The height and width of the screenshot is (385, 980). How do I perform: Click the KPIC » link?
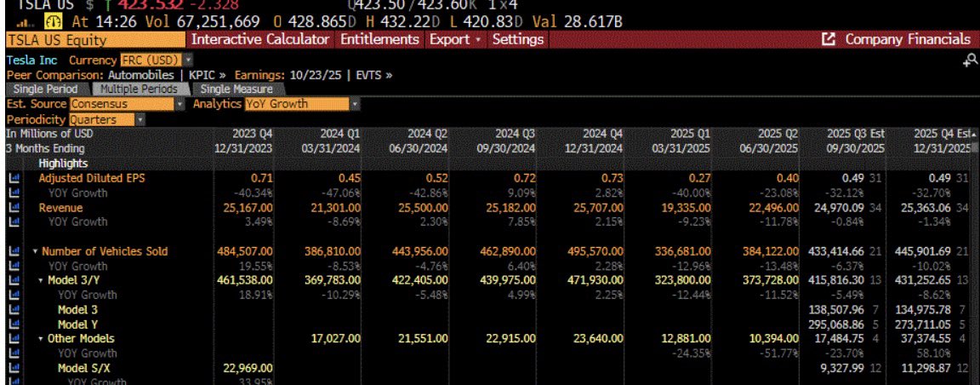pyautogui.click(x=207, y=75)
